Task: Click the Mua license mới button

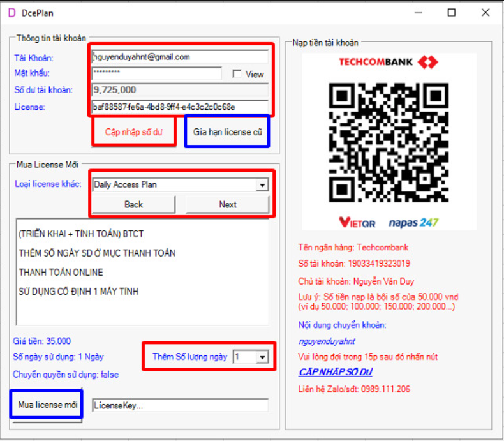Action: (47, 405)
